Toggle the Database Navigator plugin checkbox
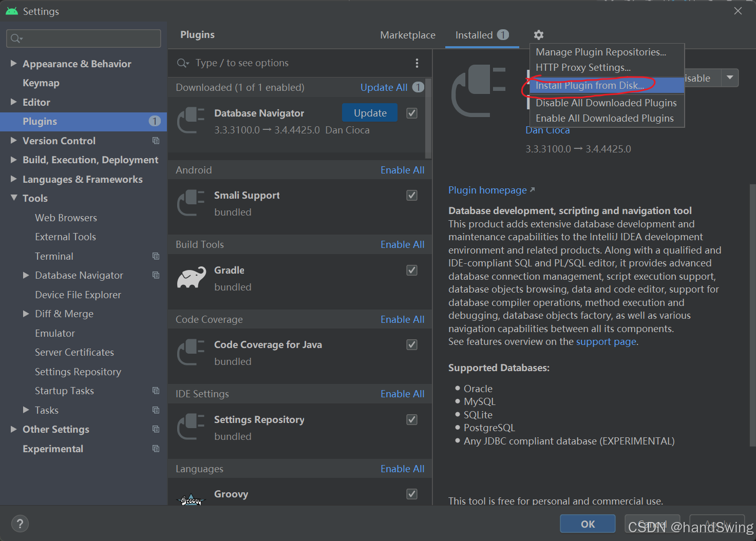756x541 pixels. click(x=412, y=113)
